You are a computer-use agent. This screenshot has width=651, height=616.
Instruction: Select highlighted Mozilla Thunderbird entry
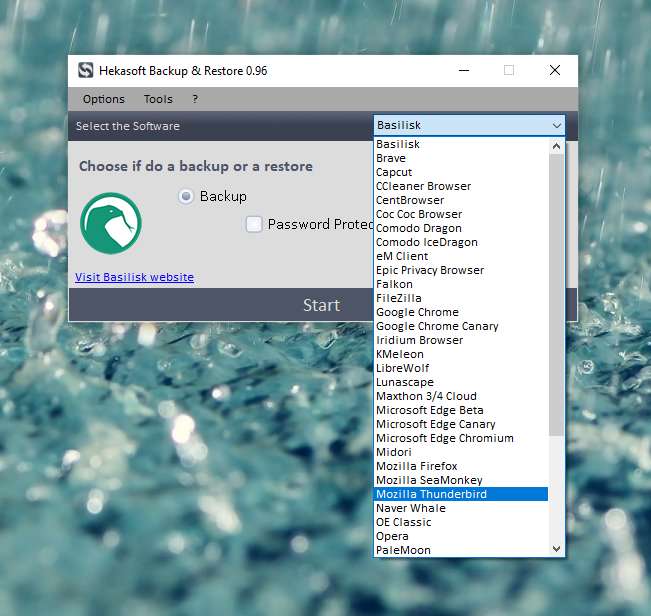click(461, 494)
